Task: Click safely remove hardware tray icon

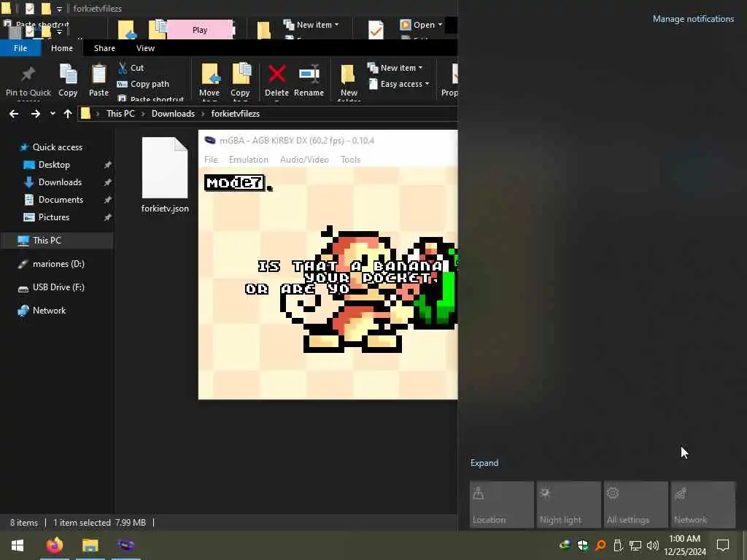Action: pos(618,545)
